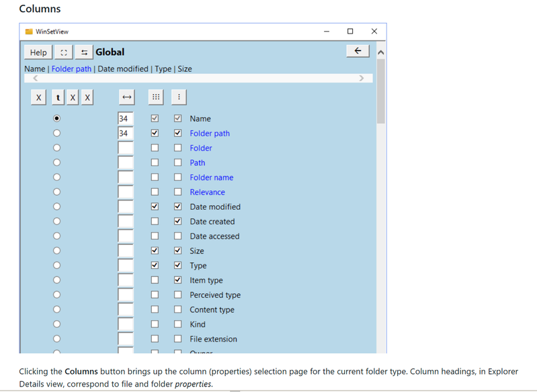Click the vertical three-dots column header icon
Screen dimensions: 537x392
click(178, 97)
